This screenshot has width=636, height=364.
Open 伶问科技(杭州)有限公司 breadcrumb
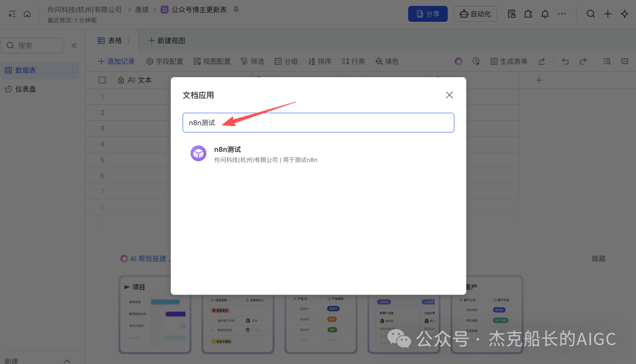pos(84,9)
